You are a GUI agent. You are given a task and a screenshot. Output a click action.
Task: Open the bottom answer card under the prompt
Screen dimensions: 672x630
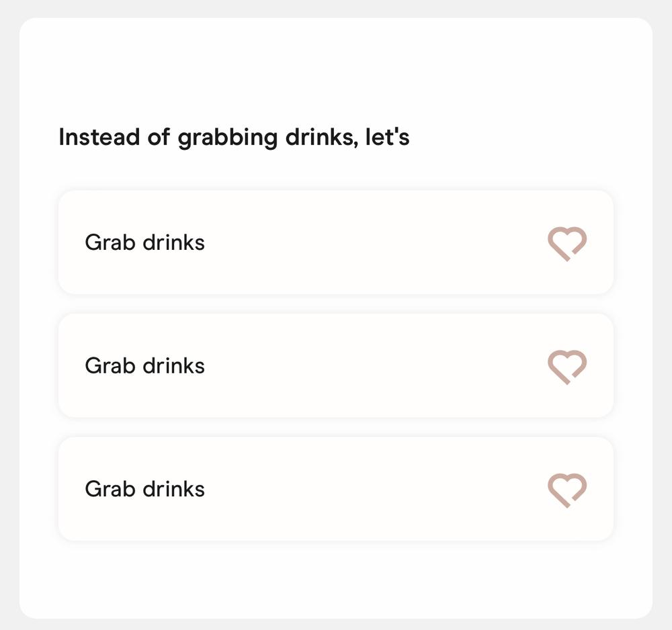click(x=336, y=489)
